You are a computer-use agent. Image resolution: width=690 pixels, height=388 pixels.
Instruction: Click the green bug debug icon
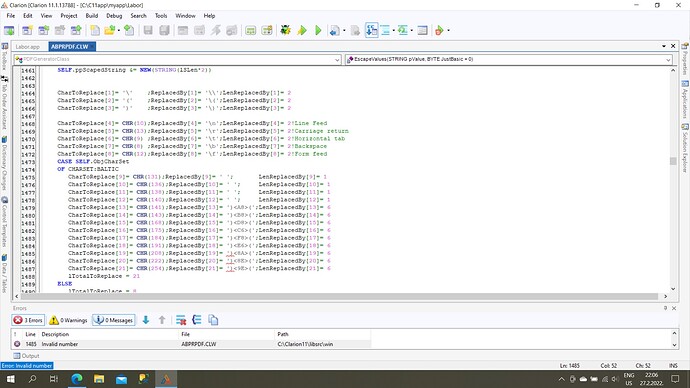286,30
